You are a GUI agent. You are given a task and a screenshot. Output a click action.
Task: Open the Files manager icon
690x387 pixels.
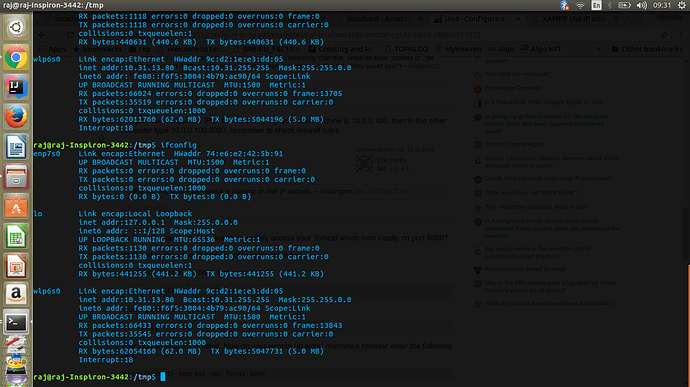tap(16, 177)
